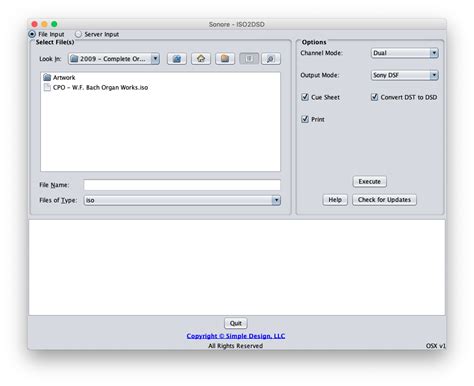The width and height of the screenshot is (474, 386).
Task: Toggle Convert DST to DSD checkbox
Action: pos(374,97)
